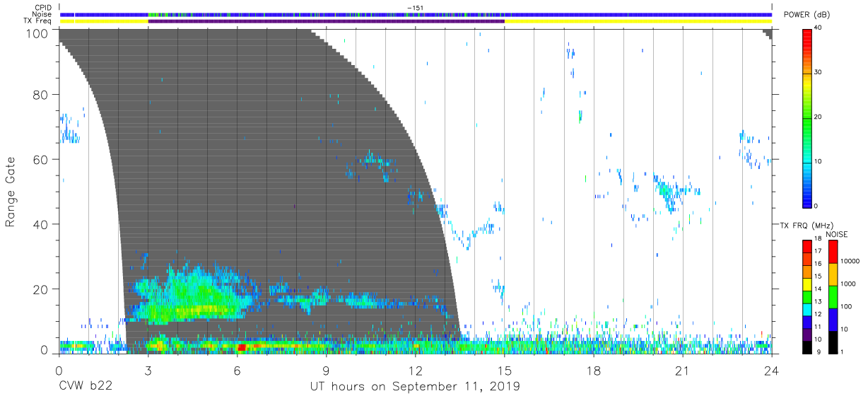Click the y-axis tick label '80'
Image resolution: width=868 pixels, height=401 pixels.
pos(42,95)
